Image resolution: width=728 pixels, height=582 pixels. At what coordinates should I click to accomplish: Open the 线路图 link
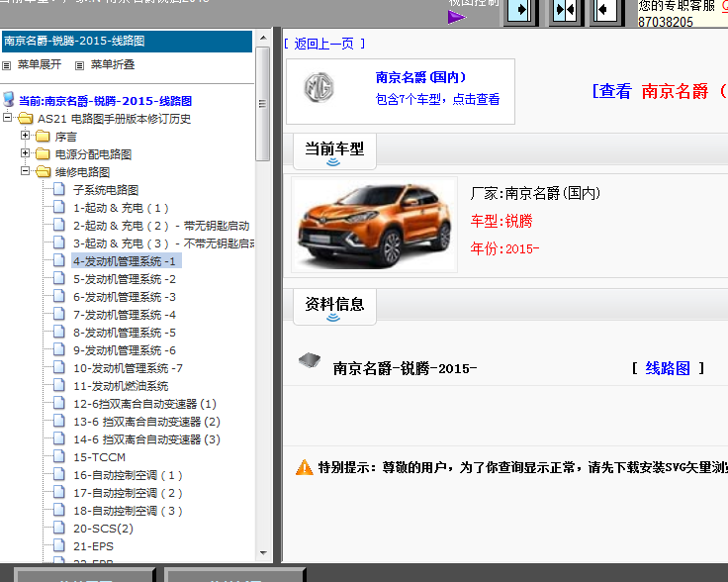[668, 368]
